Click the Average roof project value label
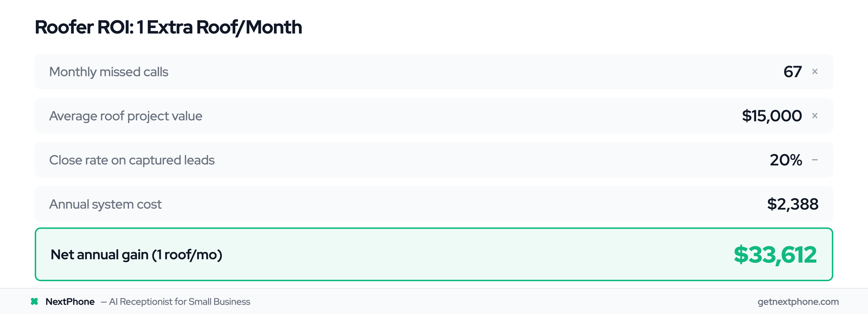Image resolution: width=868 pixels, height=314 pixels. [126, 116]
